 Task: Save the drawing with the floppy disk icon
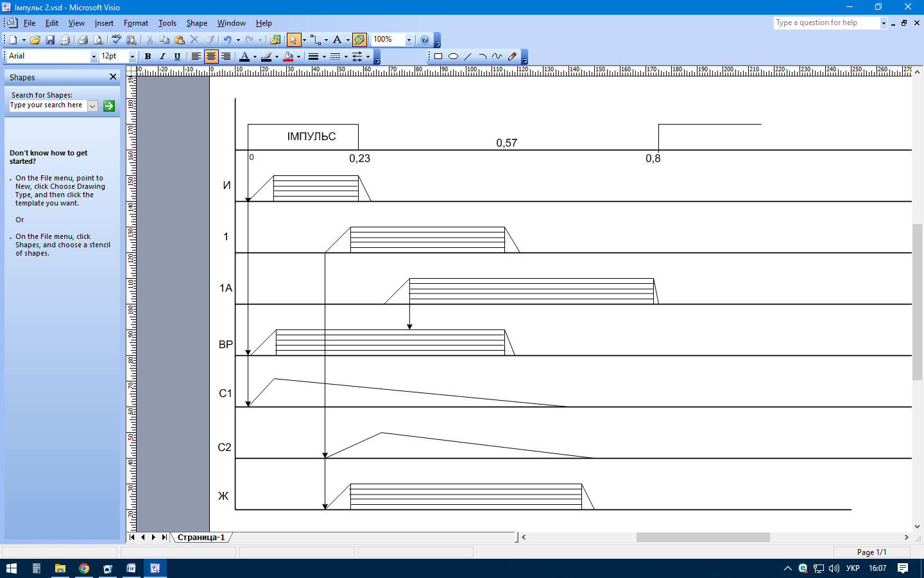click(50, 40)
